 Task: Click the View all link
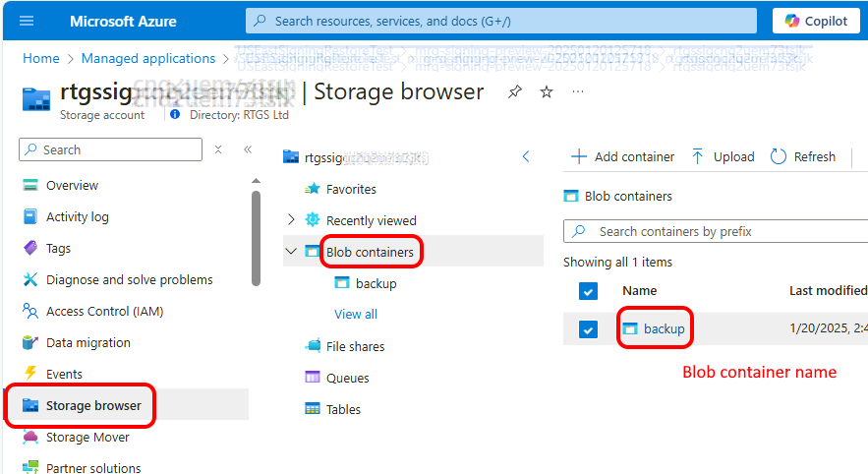click(356, 314)
